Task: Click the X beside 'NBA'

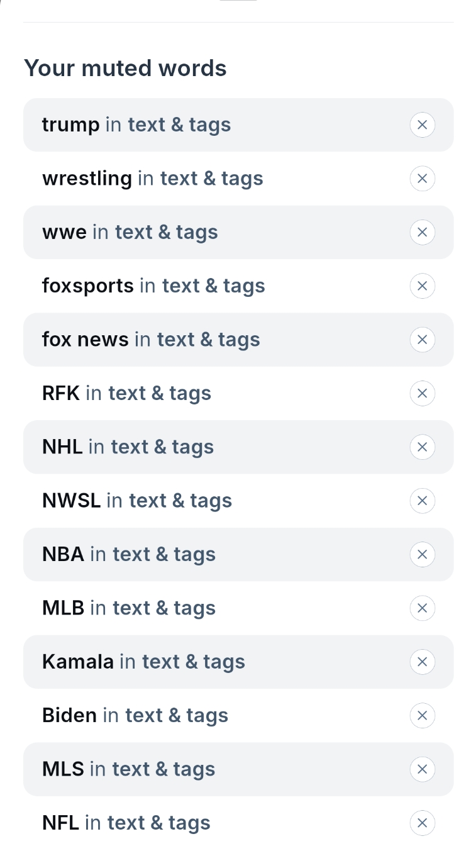Action: 422,554
